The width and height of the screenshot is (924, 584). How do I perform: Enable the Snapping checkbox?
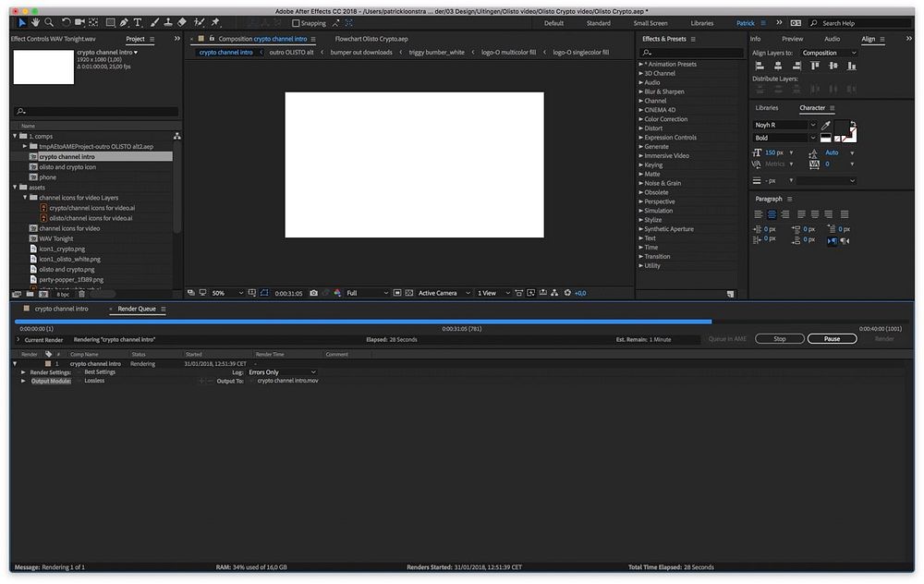[x=296, y=23]
